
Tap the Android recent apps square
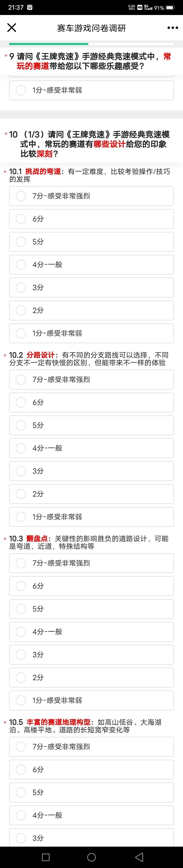coord(46,857)
